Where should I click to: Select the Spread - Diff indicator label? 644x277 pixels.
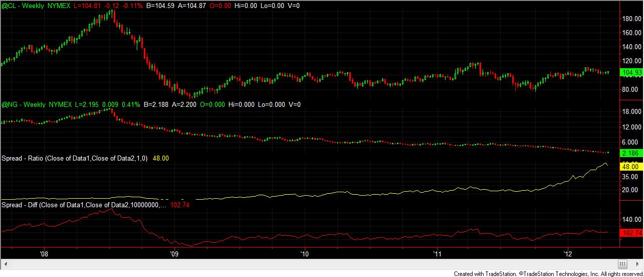click(84, 205)
